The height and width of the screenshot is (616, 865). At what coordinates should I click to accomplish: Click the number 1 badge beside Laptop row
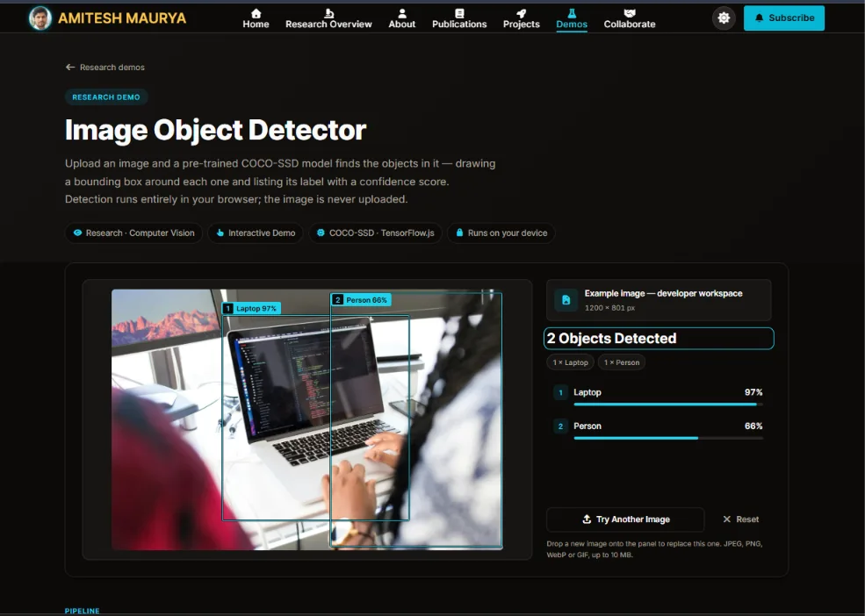(560, 392)
